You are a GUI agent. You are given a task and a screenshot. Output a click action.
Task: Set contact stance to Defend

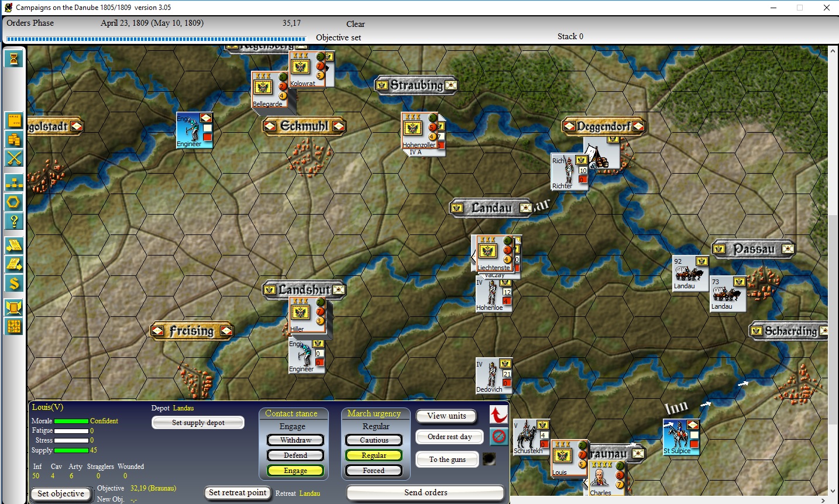click(295, 455)
